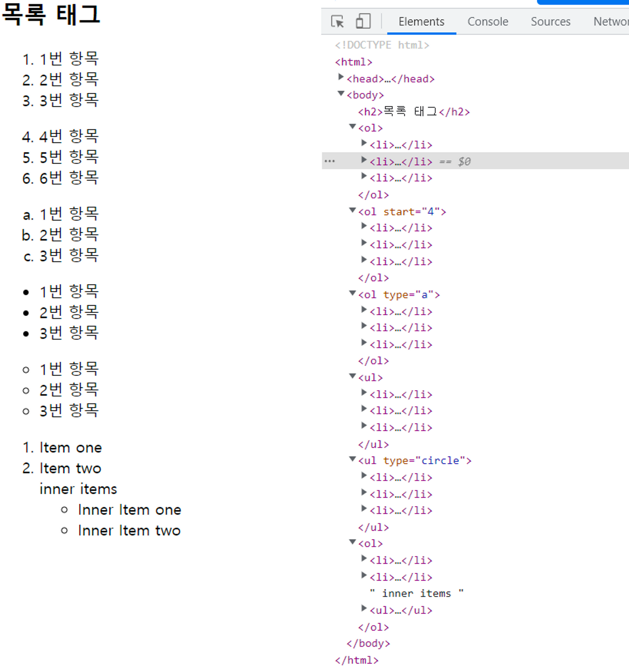This screenshot has height=672, width=629.
Task: Select the closing body tag
Action: 368,644
